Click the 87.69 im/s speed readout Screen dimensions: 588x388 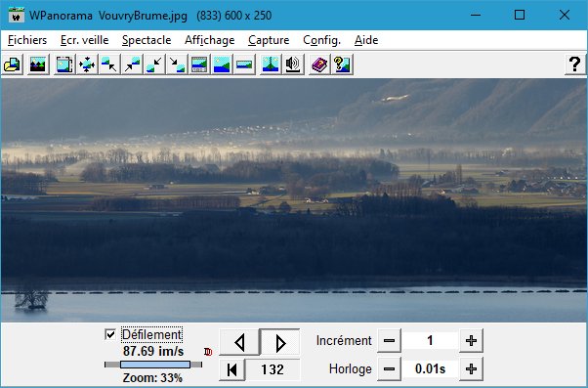pos(153,351)
